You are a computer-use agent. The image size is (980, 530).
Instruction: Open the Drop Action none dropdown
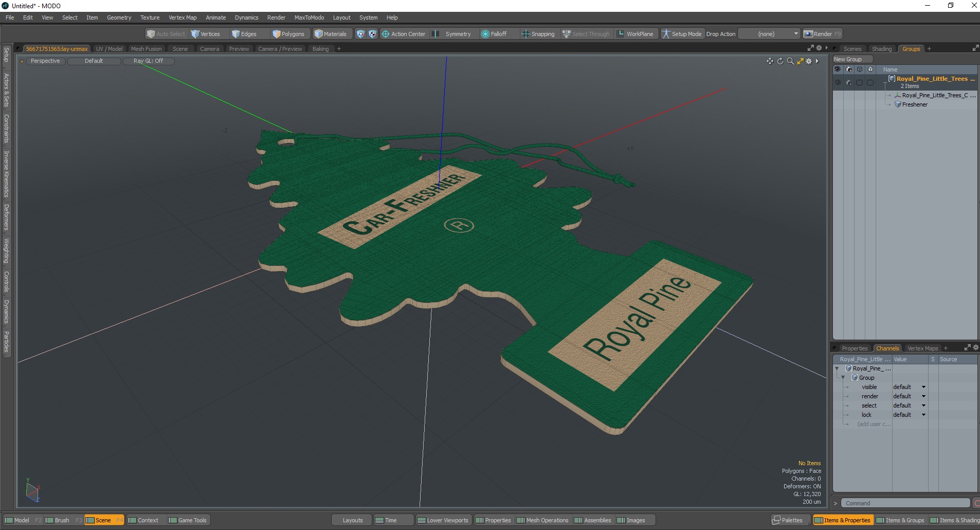pyautogui.click(x=769, y=34)
